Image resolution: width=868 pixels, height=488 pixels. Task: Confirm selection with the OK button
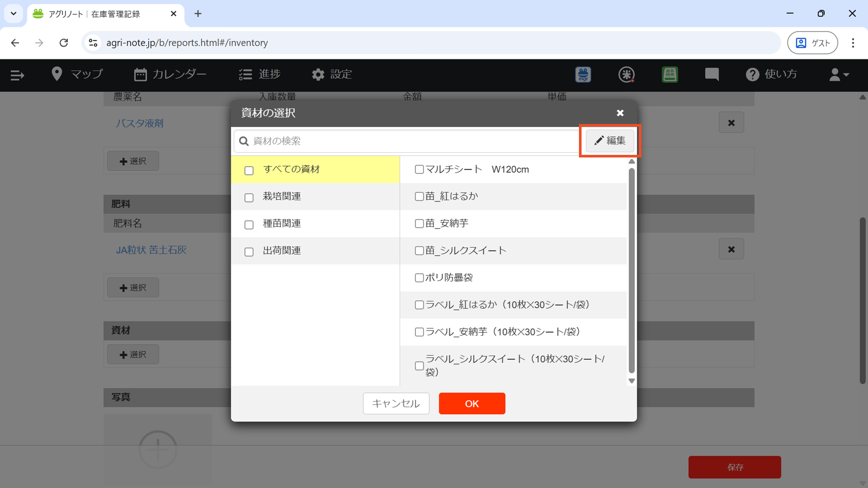click(472, 403)
